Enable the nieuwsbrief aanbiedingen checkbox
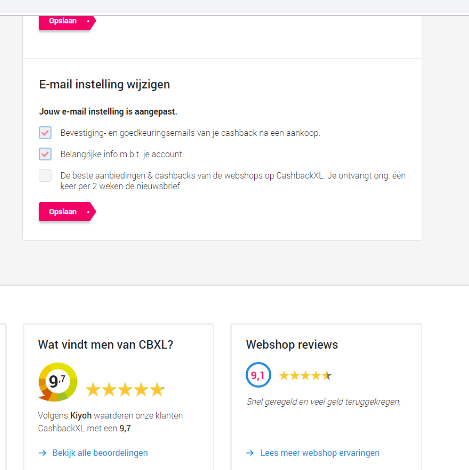Viewport: 469px width, 470px height. pyautogui.click(x=45, y=175)
